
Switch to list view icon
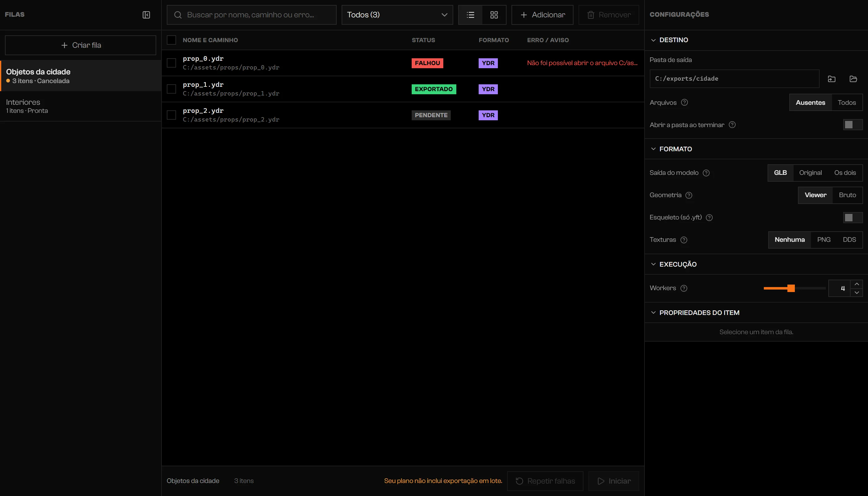471,15
